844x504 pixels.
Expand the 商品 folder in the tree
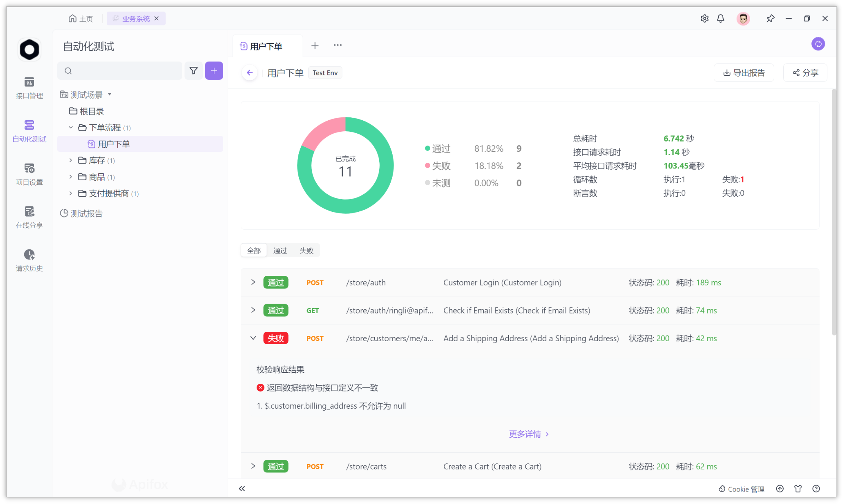(x=70, y=176)
